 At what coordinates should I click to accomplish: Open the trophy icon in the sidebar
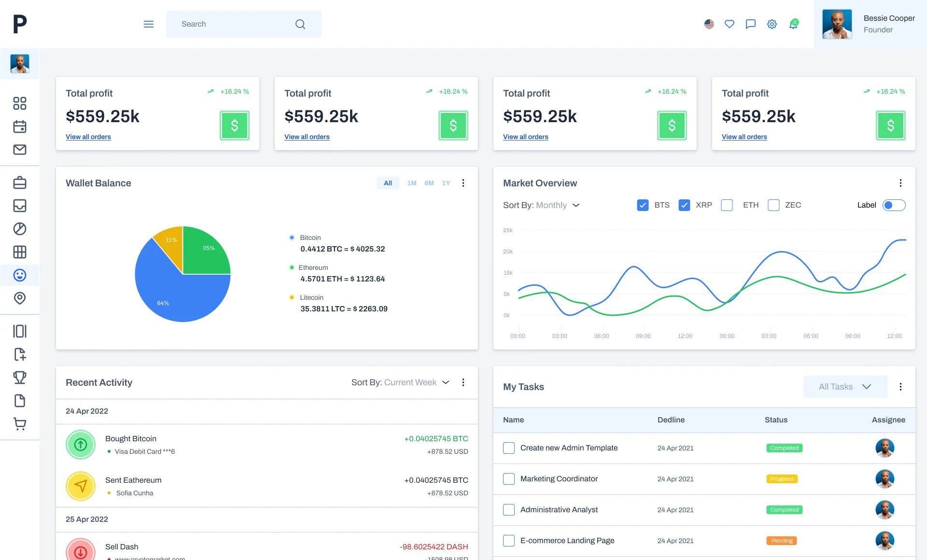[19, 378]
